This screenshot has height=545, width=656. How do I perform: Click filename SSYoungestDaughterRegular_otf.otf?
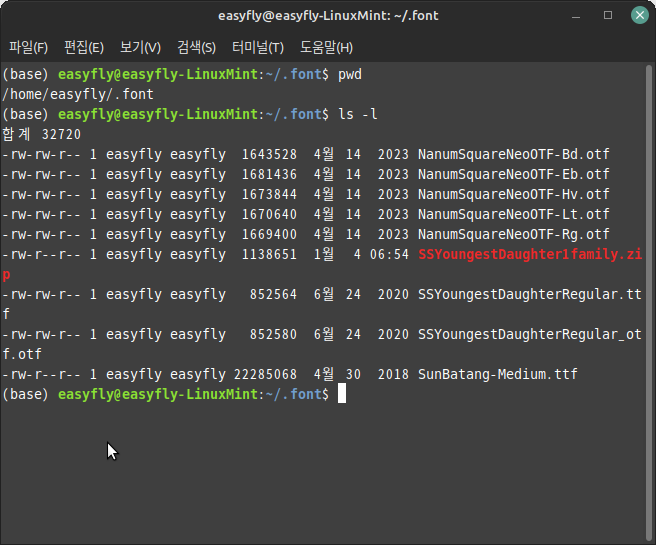[x=530, y=335]
